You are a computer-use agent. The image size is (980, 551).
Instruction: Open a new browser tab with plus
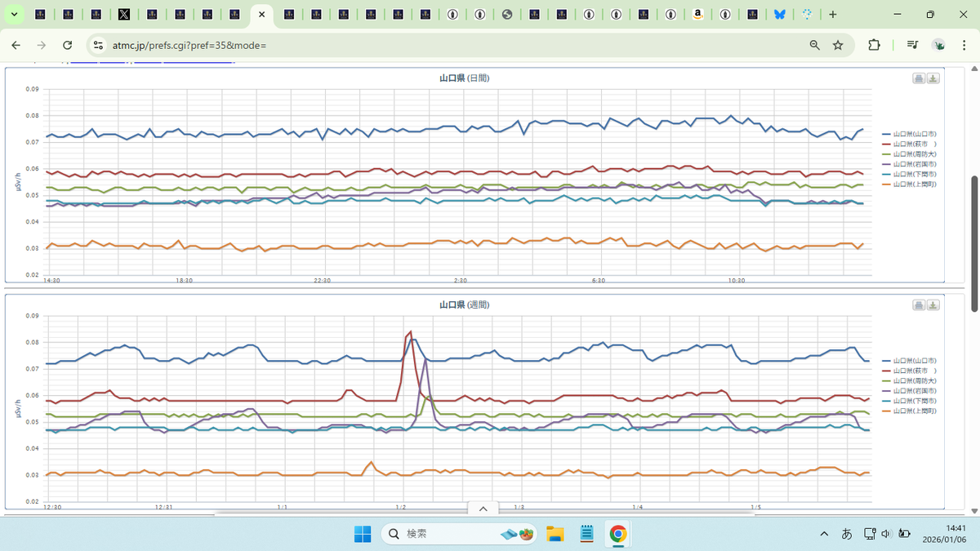[x=833, y=15]
